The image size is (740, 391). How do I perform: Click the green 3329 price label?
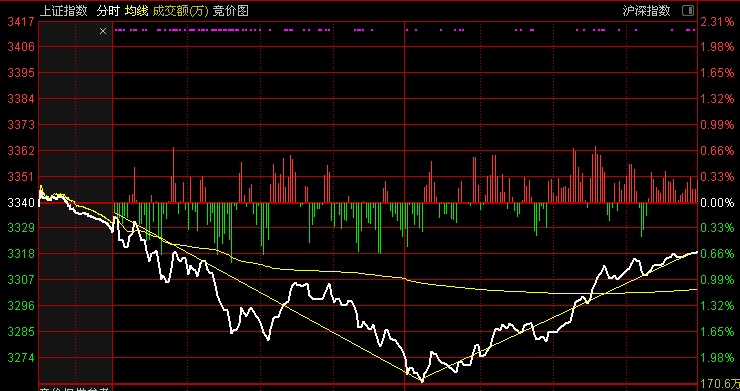pyautogui.click(x=21, y=228)
